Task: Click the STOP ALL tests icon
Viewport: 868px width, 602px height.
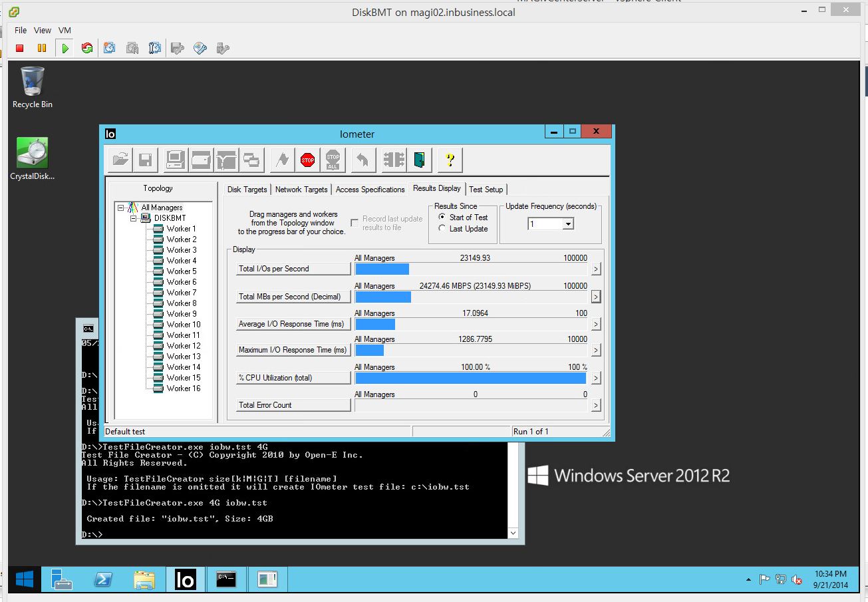Action: (333, 160)
